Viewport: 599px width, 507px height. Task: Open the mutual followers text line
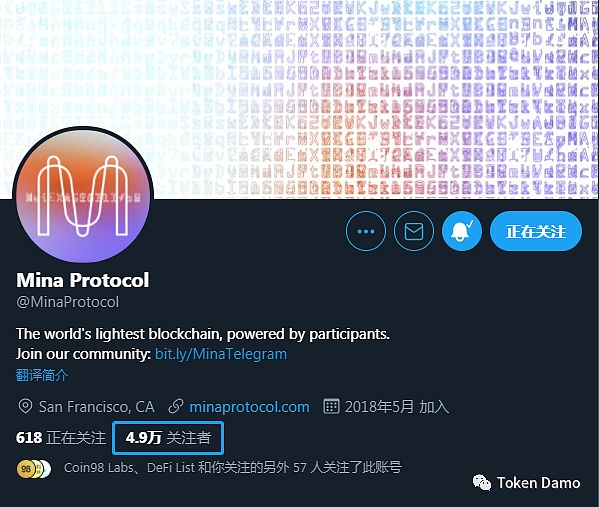233,468
